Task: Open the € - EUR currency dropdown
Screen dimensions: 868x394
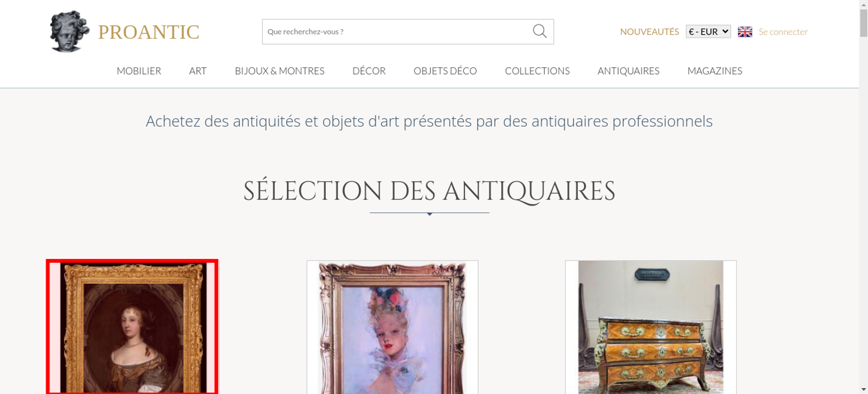Action: coord(708,32)
